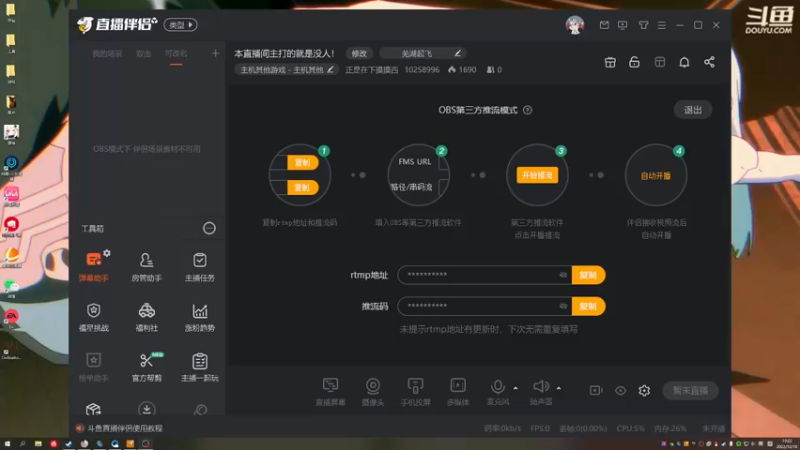Open the small gear settings beside 弹幕助手
This screenshot has width=800, height=450.
click(x=107, y=253)
